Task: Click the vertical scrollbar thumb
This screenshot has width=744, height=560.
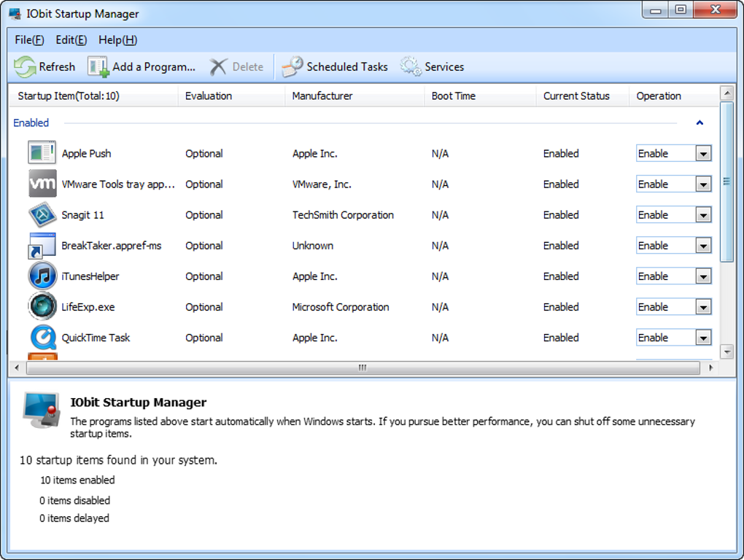Action: pyautogui.click(x=726, y=181)
